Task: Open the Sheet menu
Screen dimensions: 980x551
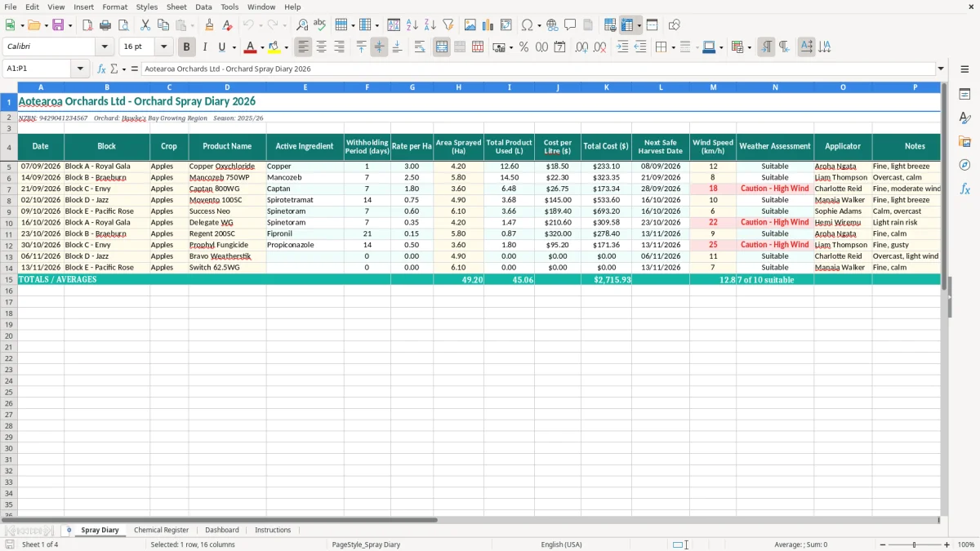Action: click(x=176, y=7)
